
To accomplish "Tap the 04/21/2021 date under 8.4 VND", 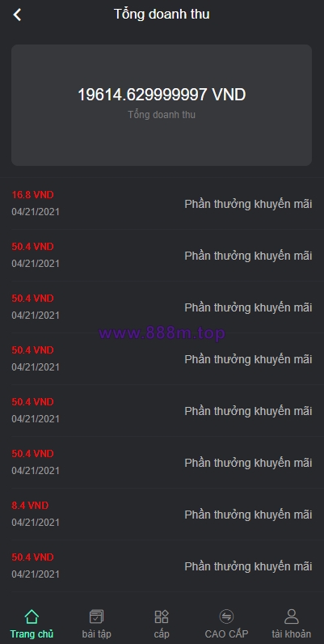I will [36, 523].
